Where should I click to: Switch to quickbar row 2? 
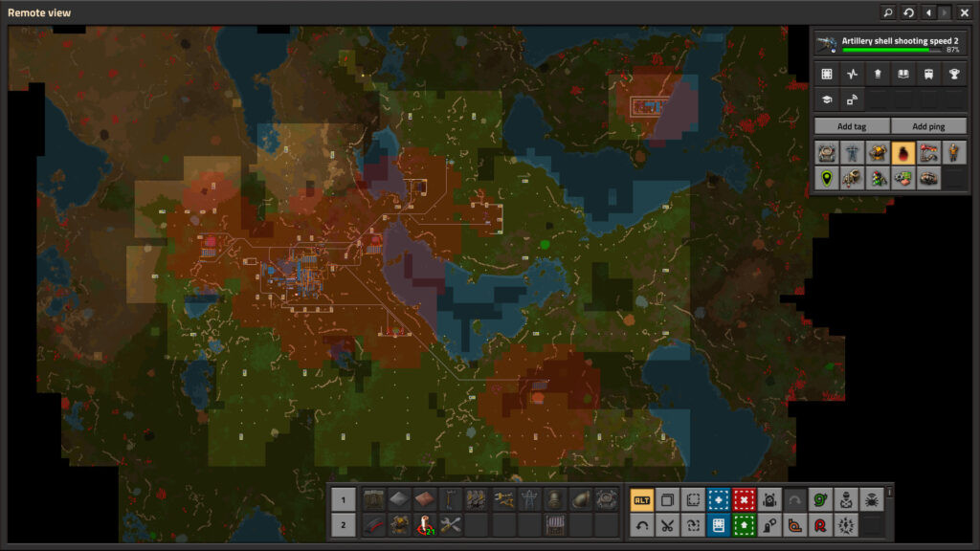coord(344,525)
